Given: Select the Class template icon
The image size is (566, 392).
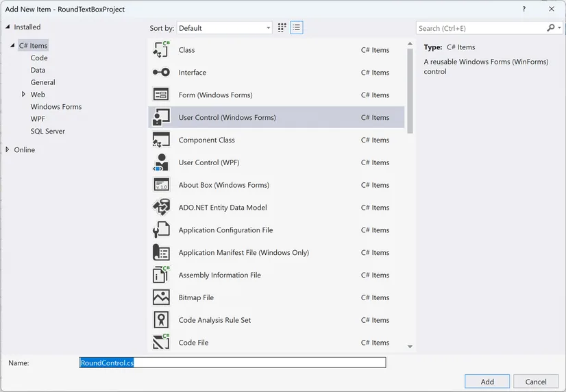Looking at the screenshot, I should tap(161, 50).
